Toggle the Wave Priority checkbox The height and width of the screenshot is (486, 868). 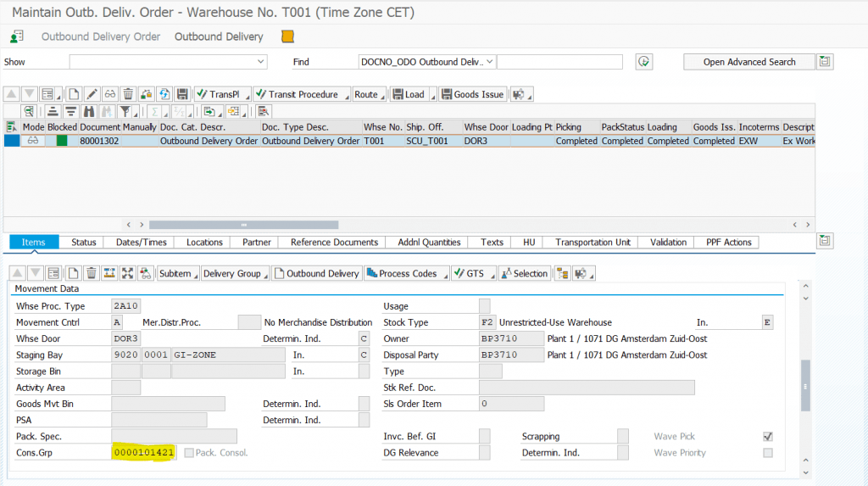(x=768, y=453)
